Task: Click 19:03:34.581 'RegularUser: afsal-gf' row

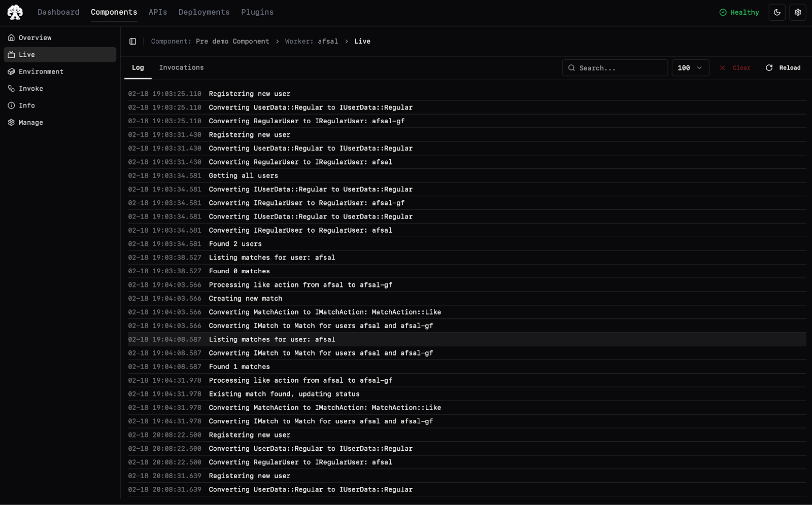Action: [467, 203]
